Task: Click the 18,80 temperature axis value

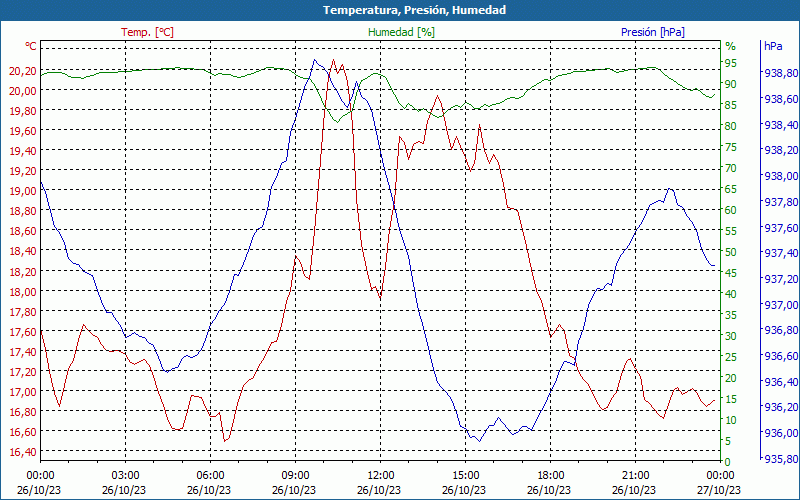Action: pos(23,211)
